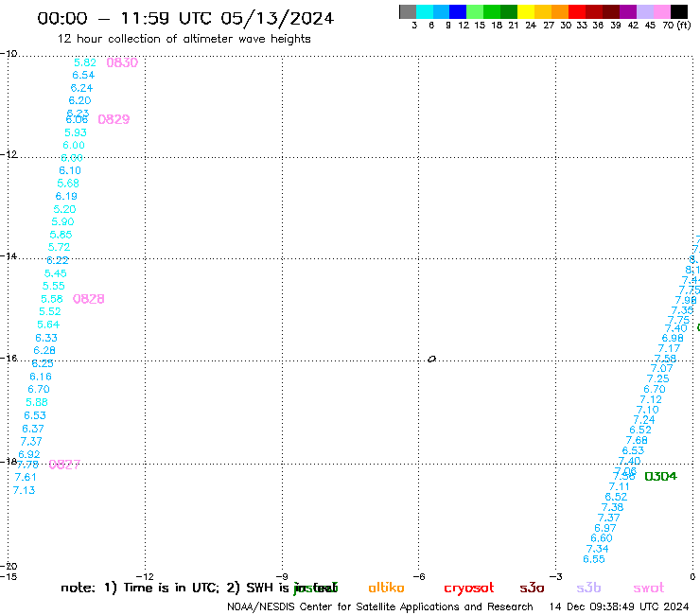Click the pink swot satellite label

[649, 588]
